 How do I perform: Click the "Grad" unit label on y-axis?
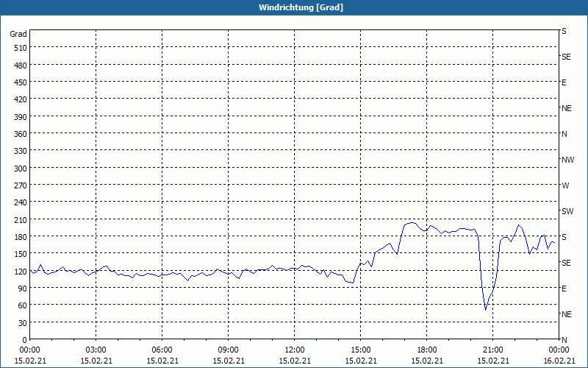click(18, 34)
